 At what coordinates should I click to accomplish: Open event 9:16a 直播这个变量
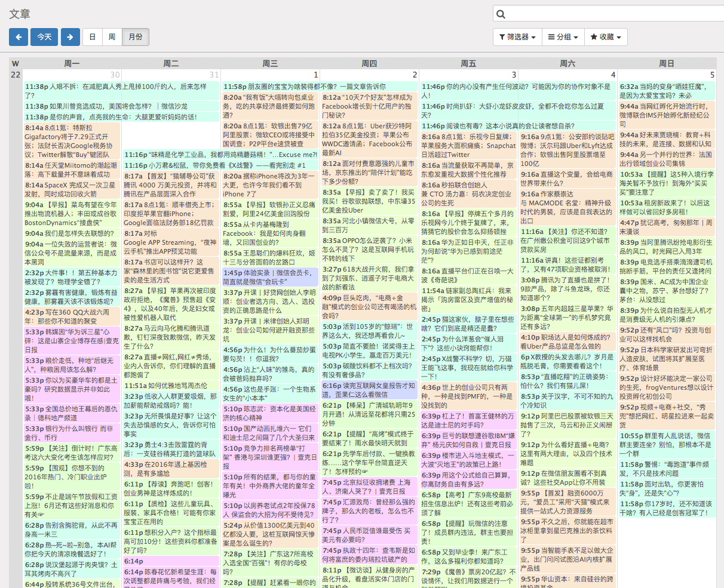[567, 178]
